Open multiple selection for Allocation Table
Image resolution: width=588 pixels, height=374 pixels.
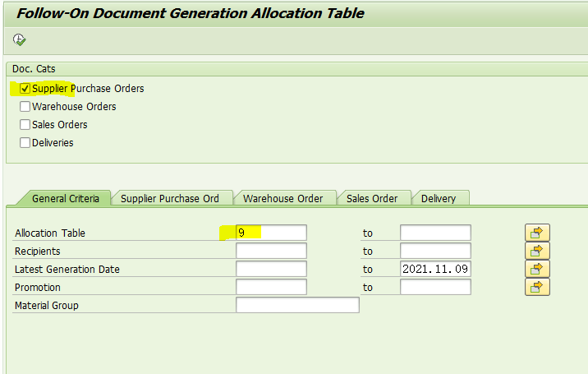tap(537, 233)
